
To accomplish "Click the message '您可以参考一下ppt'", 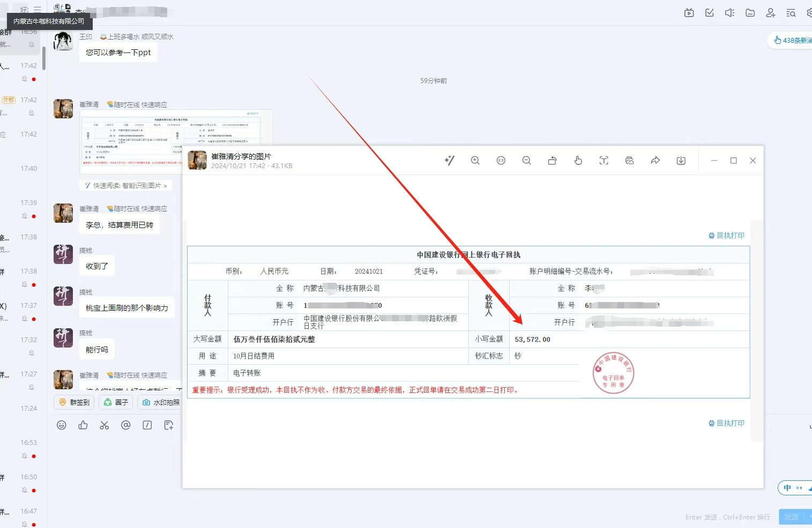I will 118,52.
